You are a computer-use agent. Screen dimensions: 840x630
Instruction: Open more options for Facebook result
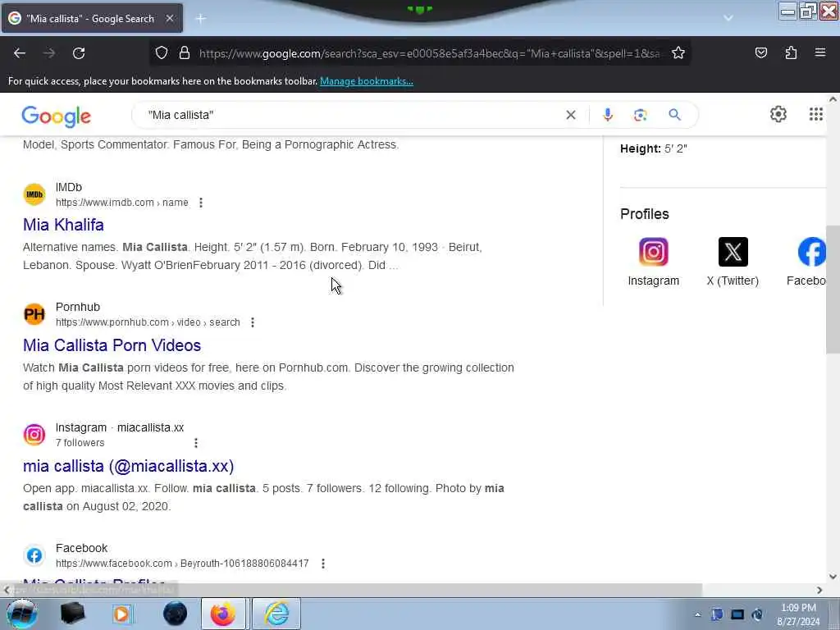[x=323, y=564]
